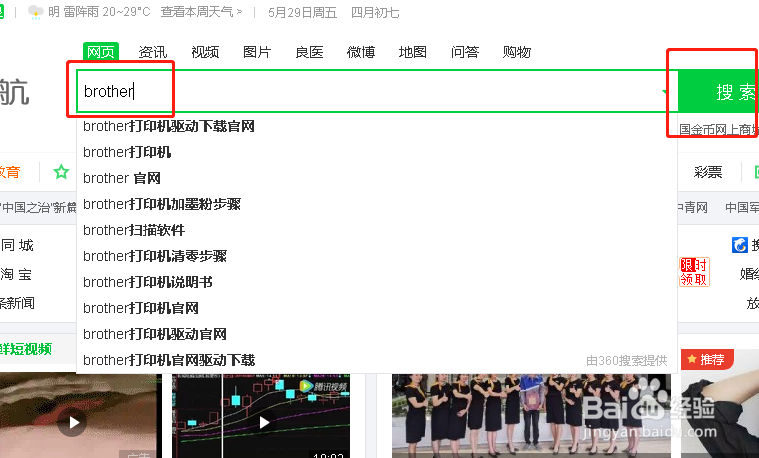Open the 中国之治 news link

pyautogui.click(x=38, y=208)
